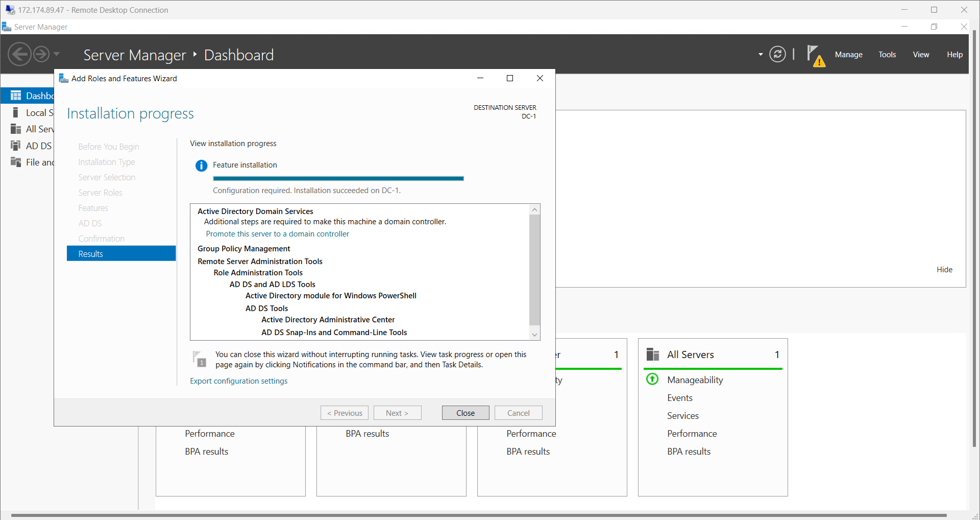The image size is (980, 520).
Task: Click the Add Roles and Features Wizard title icon
Action: (63, 78)
